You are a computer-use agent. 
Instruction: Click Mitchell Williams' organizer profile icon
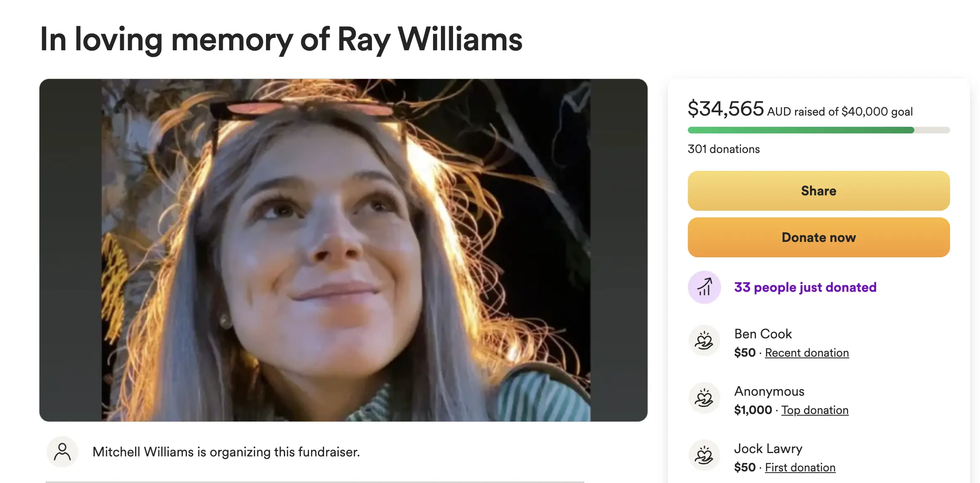(62, 451)
